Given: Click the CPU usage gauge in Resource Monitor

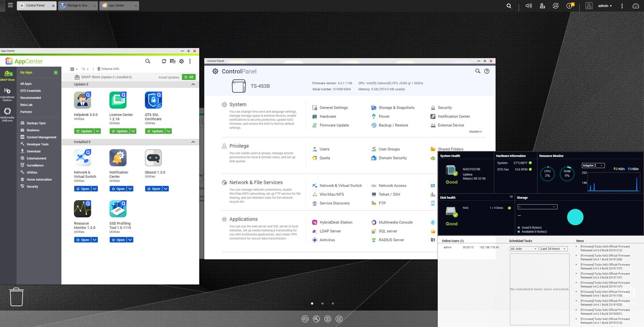Looking at the screenshot, I should click(x=547, y=174).
